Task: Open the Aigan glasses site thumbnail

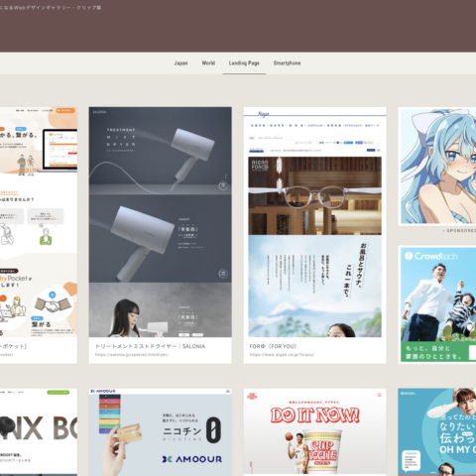Action: [x=314, y=222]
